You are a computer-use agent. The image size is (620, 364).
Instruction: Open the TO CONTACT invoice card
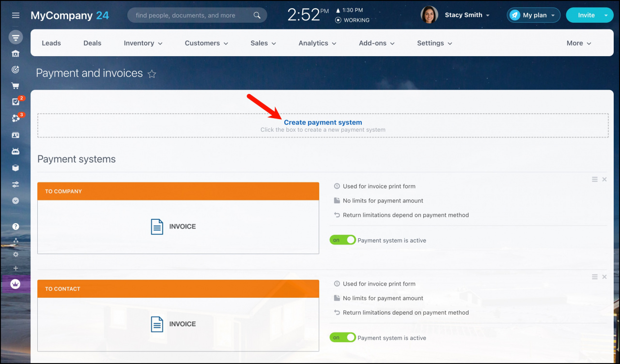tap(178, 316)
